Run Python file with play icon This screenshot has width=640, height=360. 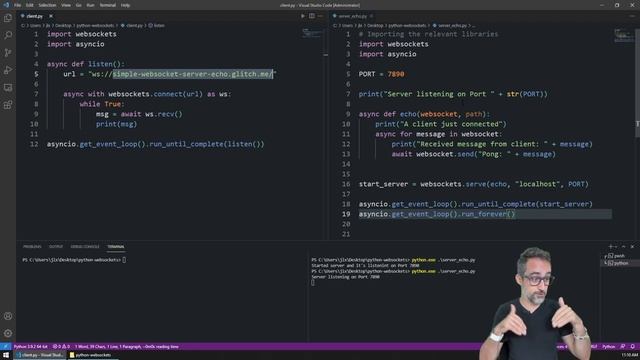303,16
